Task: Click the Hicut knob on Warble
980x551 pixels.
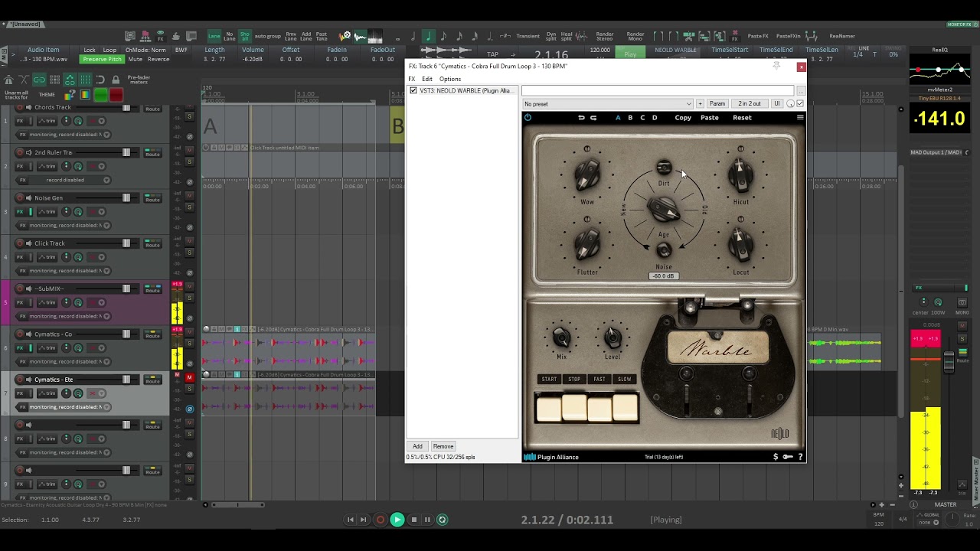Action: pyautogui.click(x=740, y=175)
